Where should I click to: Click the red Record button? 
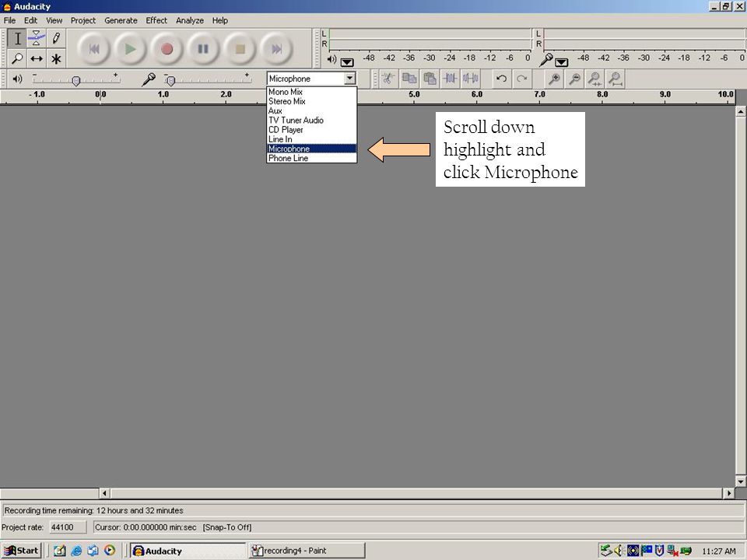167,48
